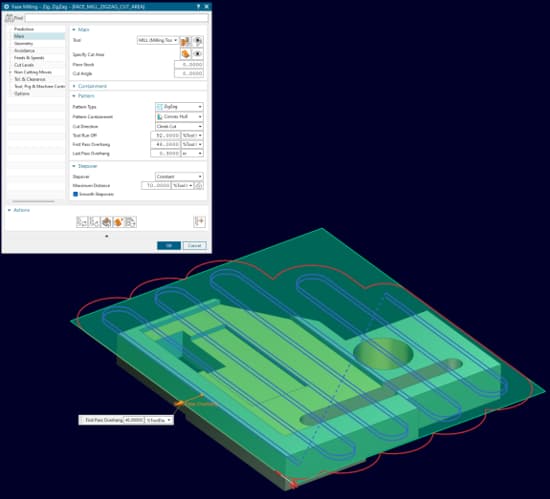Click the Face Milling dialog title icon
Image resolution: width=550 pixels, height=499 pixels.
tap(6, 6)
